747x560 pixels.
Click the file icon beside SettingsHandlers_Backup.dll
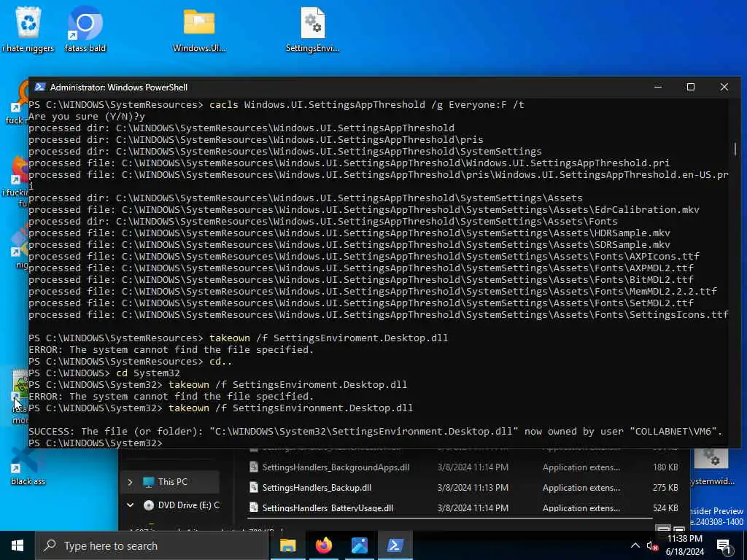tap(254, 488)
